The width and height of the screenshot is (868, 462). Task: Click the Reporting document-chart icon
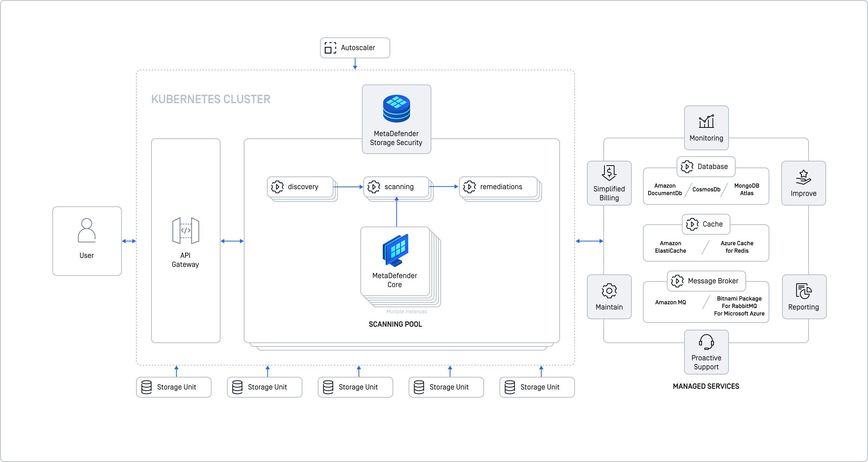click(x=804, y=291)
